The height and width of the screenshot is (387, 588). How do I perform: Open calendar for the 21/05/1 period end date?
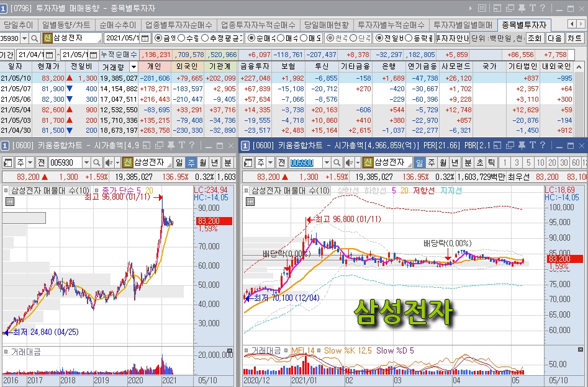(x=93, y=55)
